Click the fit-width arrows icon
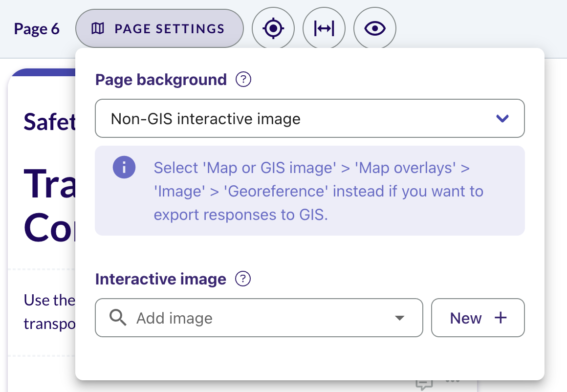This screenshot has height=392, width=567. tap(324, 28)
